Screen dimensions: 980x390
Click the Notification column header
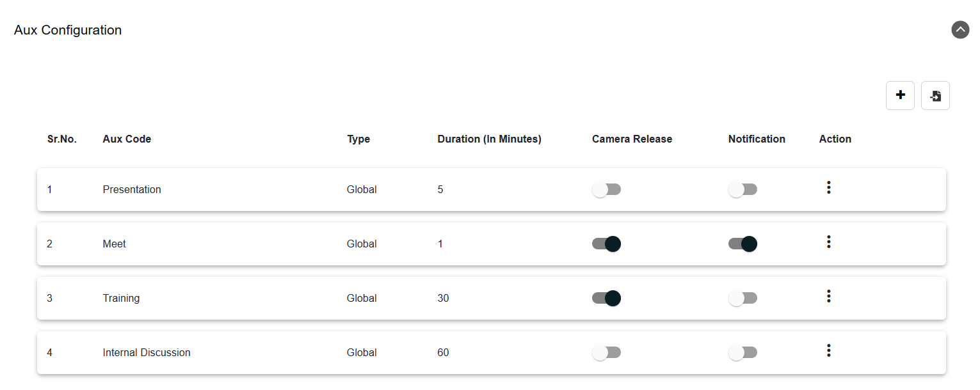(757, 139)
